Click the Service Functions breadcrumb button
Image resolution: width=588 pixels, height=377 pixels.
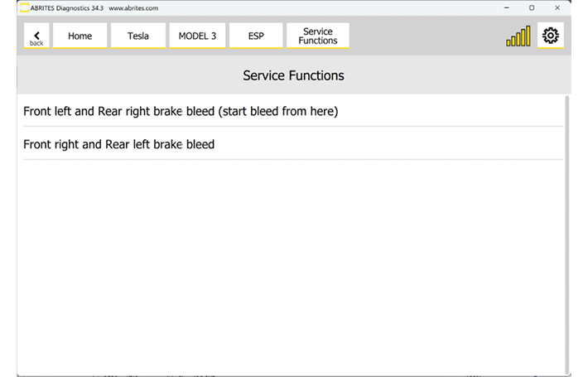(318, 36)
